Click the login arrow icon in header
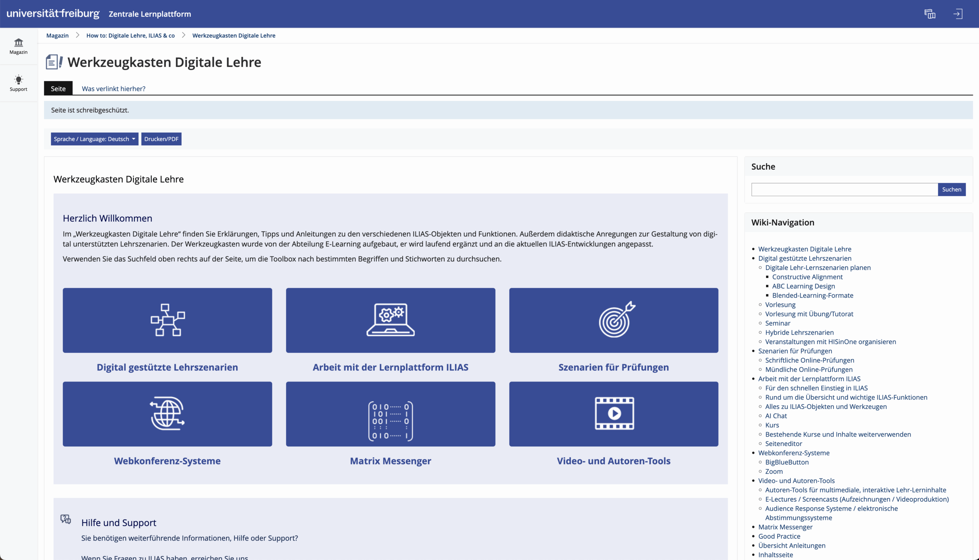 [958, 14]
